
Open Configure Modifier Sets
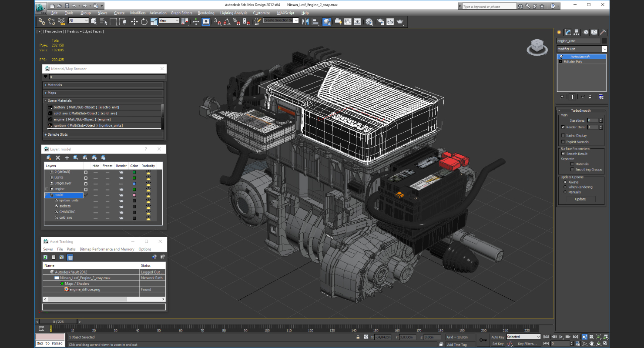[x=601, y=97]
